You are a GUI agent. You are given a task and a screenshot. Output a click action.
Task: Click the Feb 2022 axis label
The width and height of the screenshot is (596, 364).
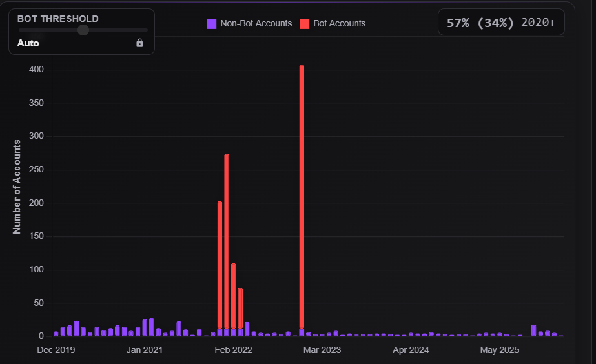point(233,350)
